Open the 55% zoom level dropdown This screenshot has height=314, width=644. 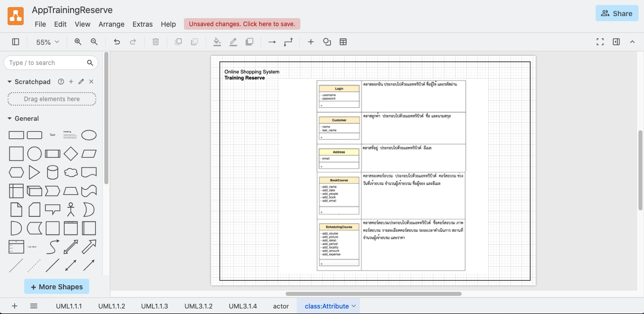point(48,42)
